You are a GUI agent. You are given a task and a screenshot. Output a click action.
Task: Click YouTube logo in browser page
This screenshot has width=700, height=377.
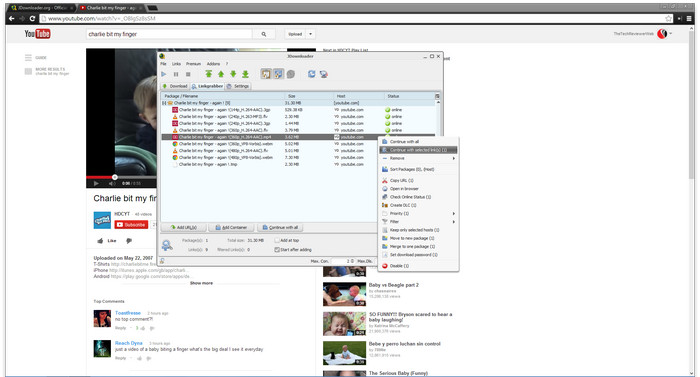click(x=38, y=34)
